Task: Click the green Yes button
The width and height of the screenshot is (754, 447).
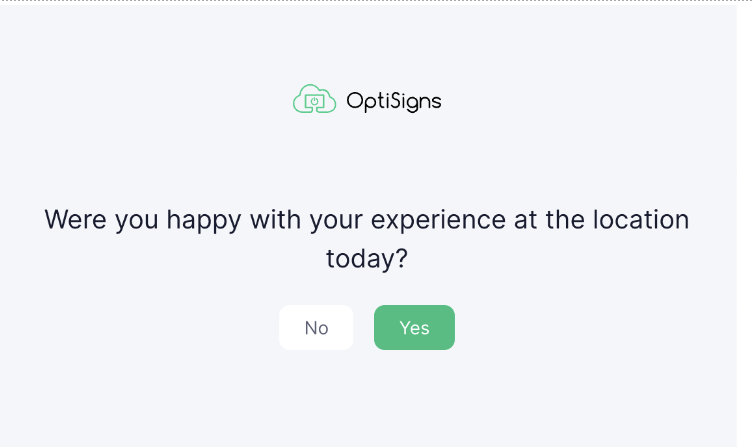Action: click(x=414, y=328)
